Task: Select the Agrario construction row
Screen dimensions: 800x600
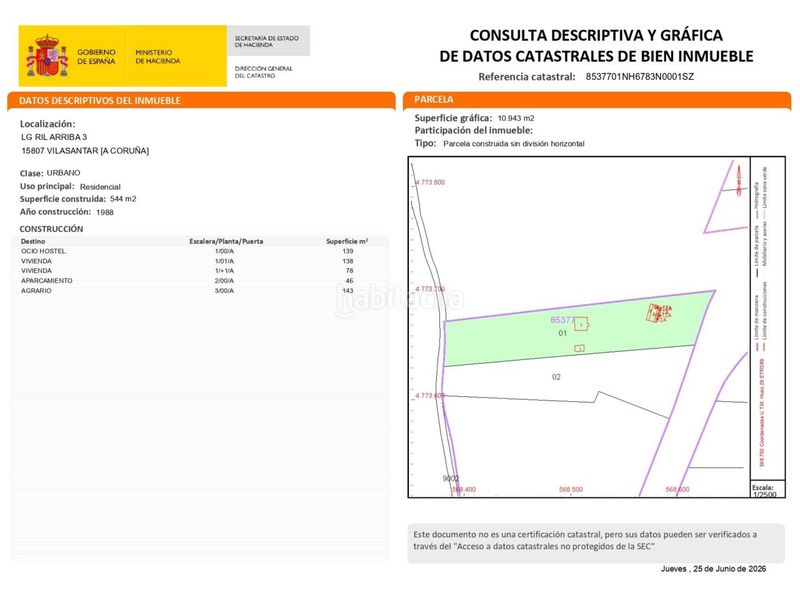Action: pos(199,290)
